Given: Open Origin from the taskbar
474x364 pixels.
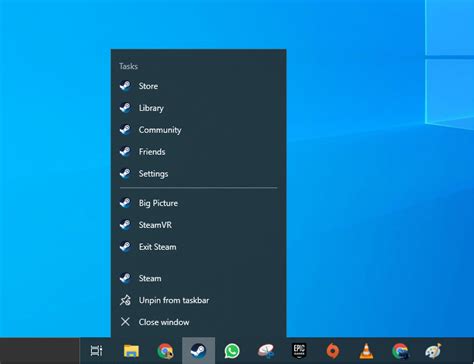Looking at the screenshot, I should pyautogui.click(x=333, y=351).
